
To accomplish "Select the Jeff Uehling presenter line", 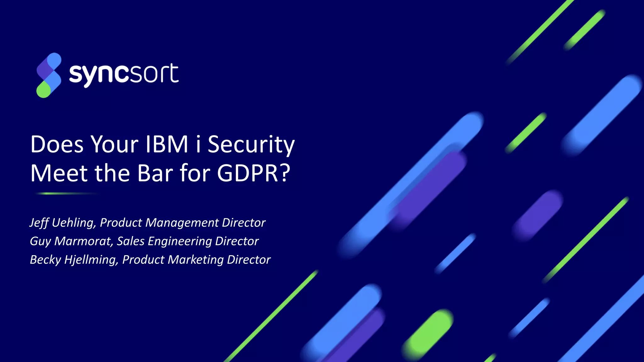I will pyautogui.click(x=147, y=222).
